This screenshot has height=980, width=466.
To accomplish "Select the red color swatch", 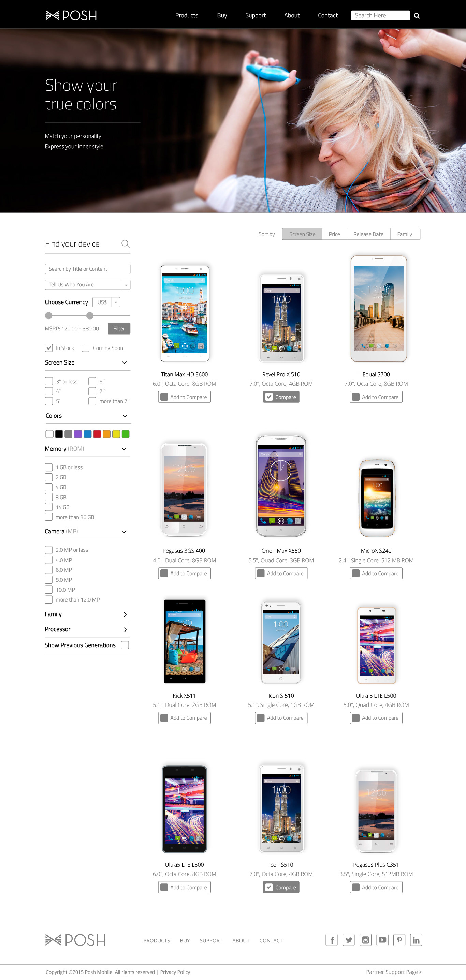I will [x=97, y=434].
